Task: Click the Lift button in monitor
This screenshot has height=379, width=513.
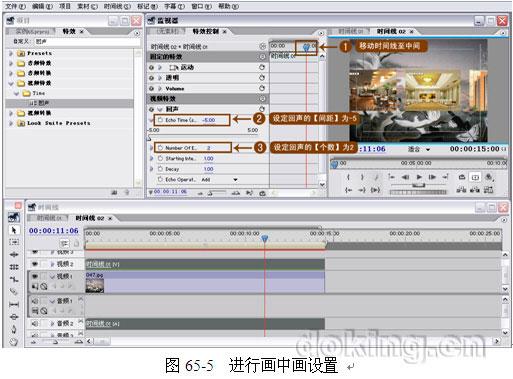Action: tap(461, 190)
